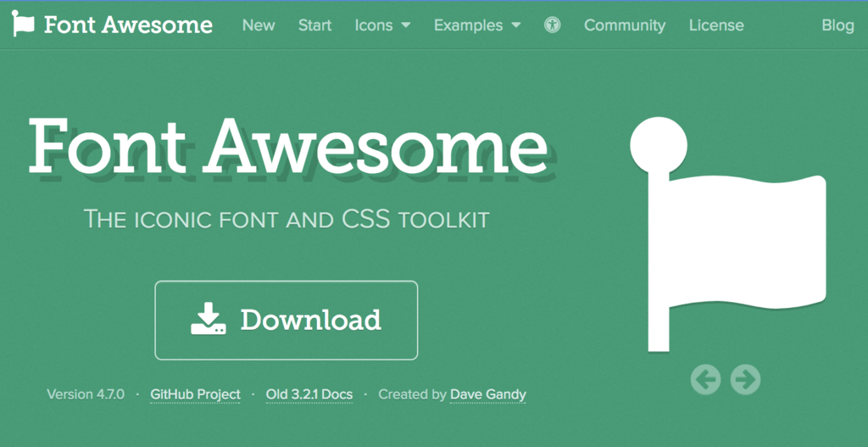Click the iconic font and CSS toolkit tagline
This screenshot has width=868, height=447.
click(287, 220)
